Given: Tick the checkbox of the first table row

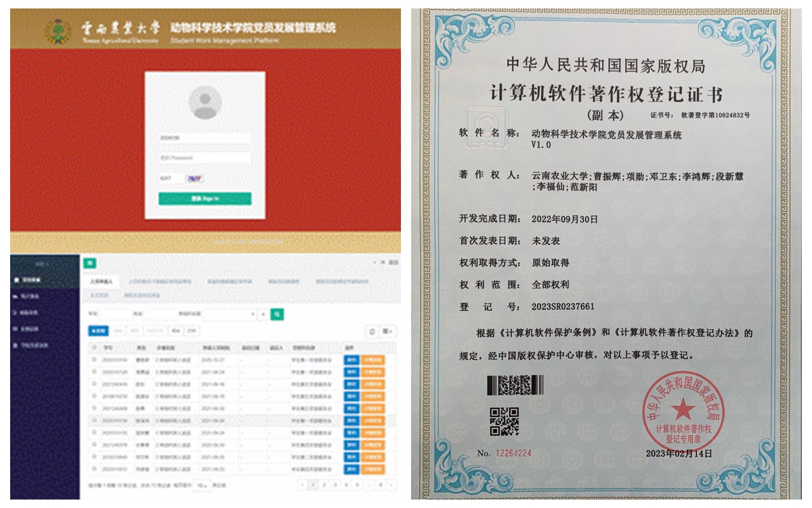Looking at the screenshot, I should 94,360.
